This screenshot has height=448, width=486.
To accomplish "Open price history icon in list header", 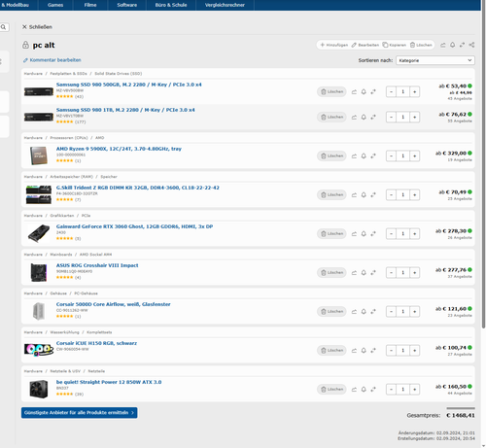I will click(x=442, y=45).
